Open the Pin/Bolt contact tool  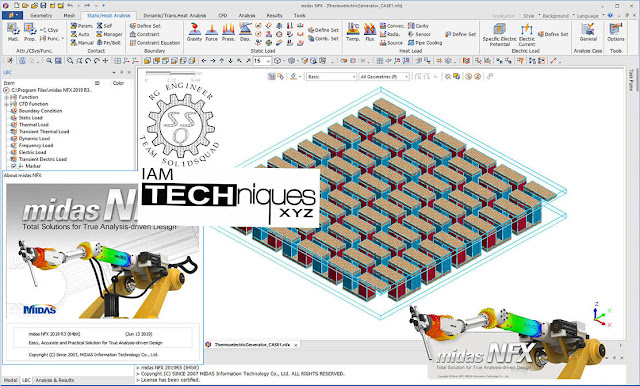(x=109, y=42)
